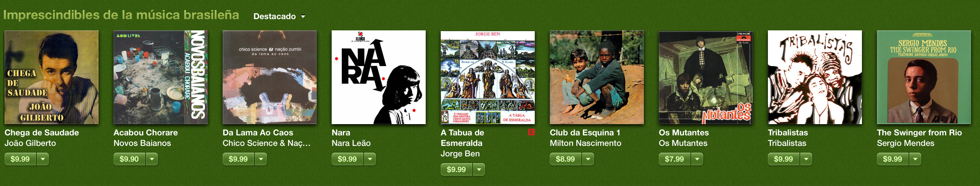Screen dimensions: 980x186
Task: Open Imprescindibles de la música brasileña heading
Action: (121, 15)
